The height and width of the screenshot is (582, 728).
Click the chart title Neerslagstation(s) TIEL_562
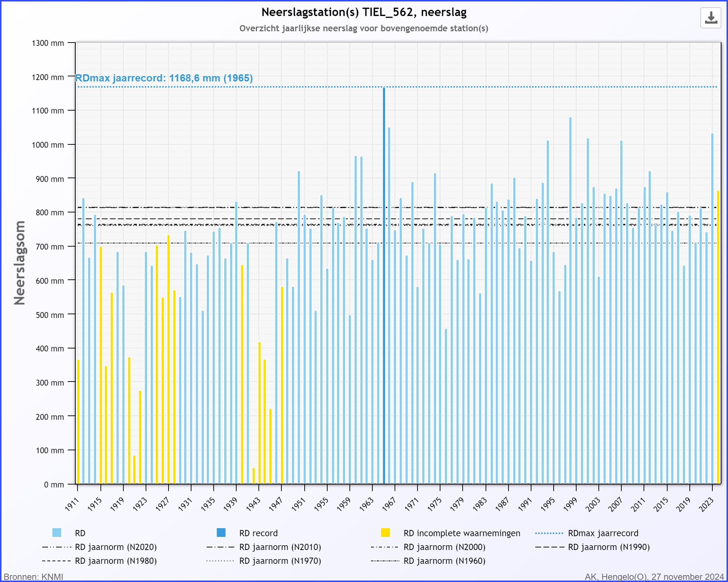coord(364,12)
